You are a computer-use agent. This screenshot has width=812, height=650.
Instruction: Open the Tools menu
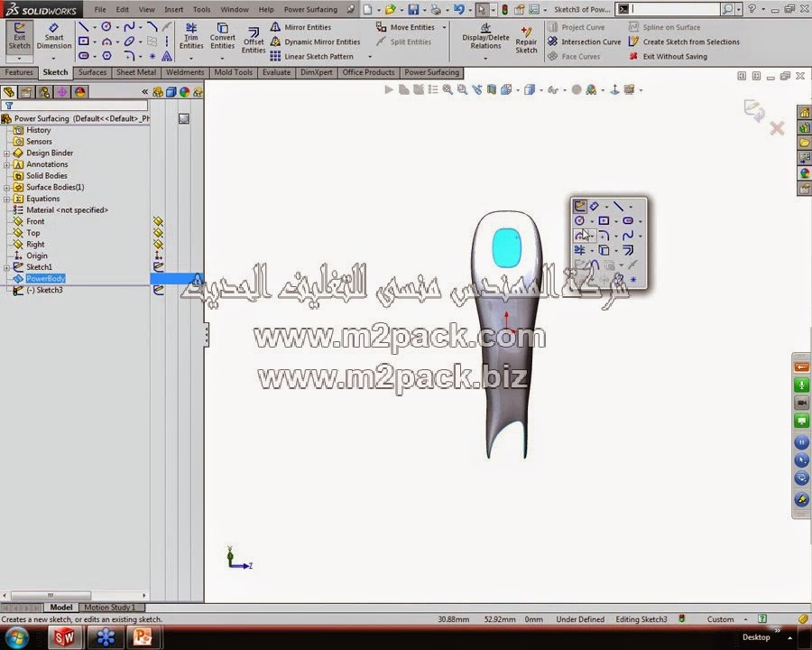point(201,9)
